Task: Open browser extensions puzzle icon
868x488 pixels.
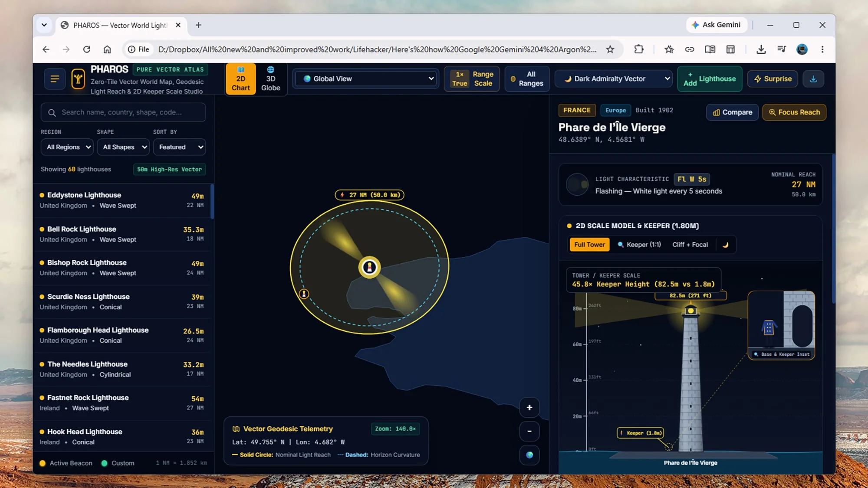Action: (638, 49)
